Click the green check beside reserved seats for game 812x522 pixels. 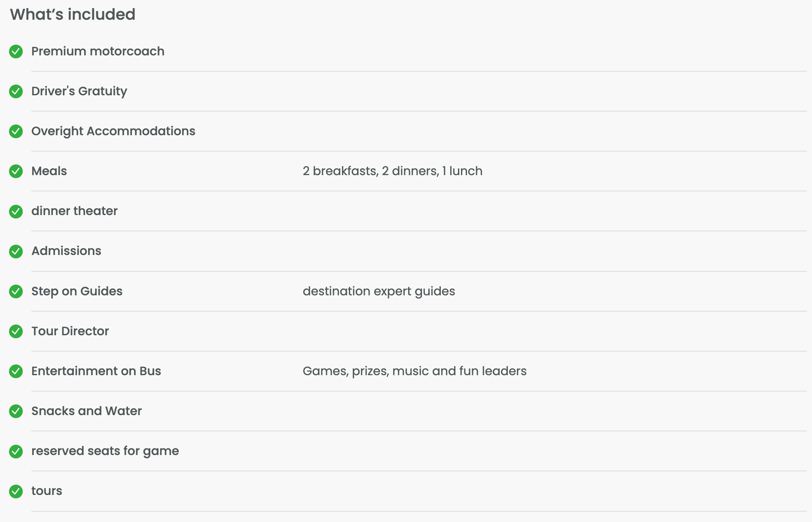click(x=16, y=451)
